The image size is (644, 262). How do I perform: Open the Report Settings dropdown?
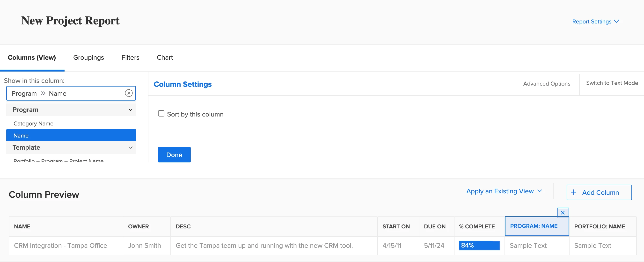(595, 22)
